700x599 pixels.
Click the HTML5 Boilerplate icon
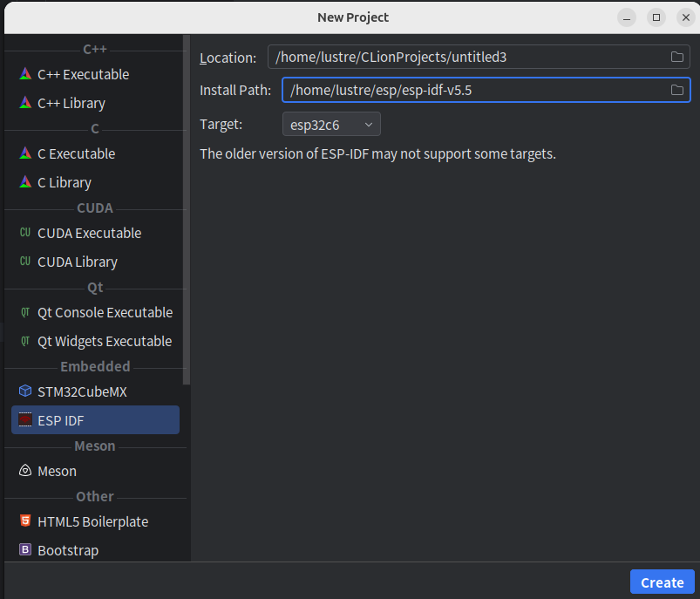point(25,521)
